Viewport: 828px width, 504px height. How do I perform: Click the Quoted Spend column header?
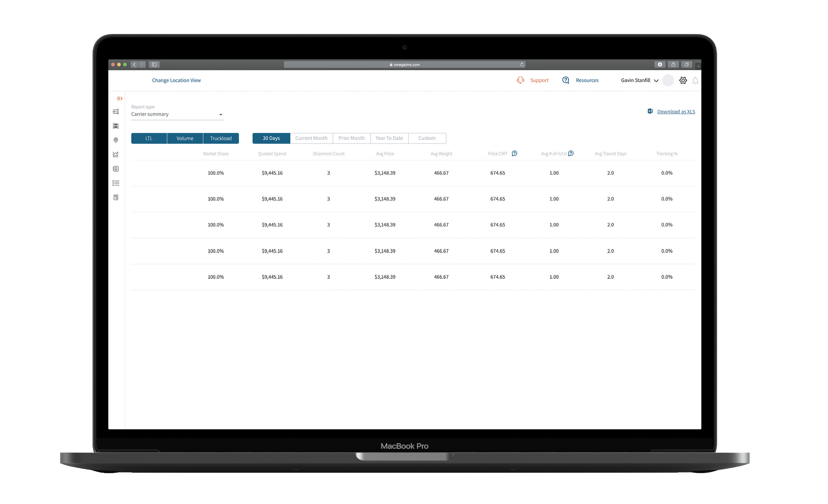(272, 154)
